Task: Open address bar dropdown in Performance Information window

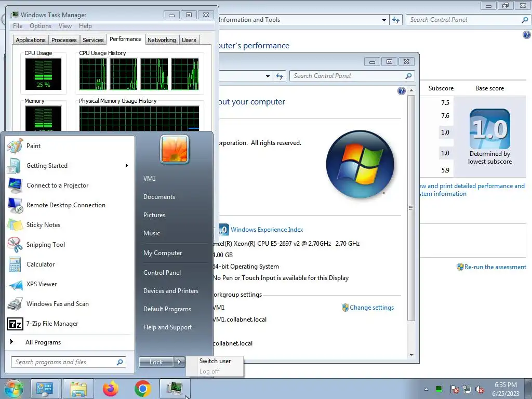Action: pyautogui.click(x=384, y=20)
